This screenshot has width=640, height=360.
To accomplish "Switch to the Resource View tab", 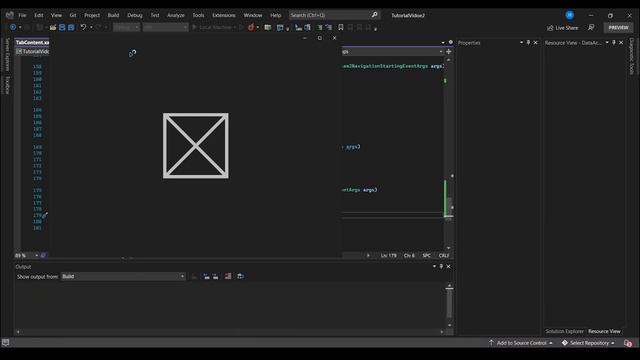I will click(604, 331).
